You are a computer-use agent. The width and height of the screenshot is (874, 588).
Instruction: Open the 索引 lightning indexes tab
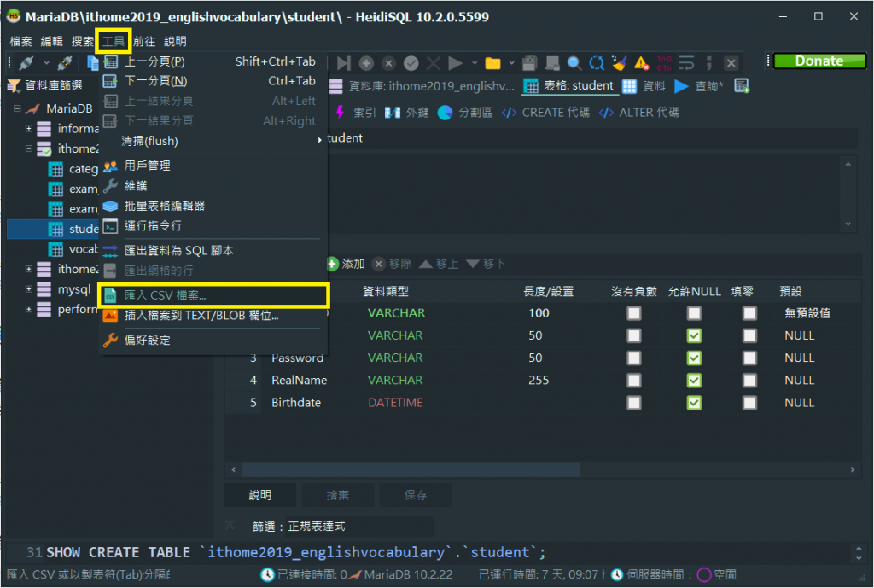point(355,113)
